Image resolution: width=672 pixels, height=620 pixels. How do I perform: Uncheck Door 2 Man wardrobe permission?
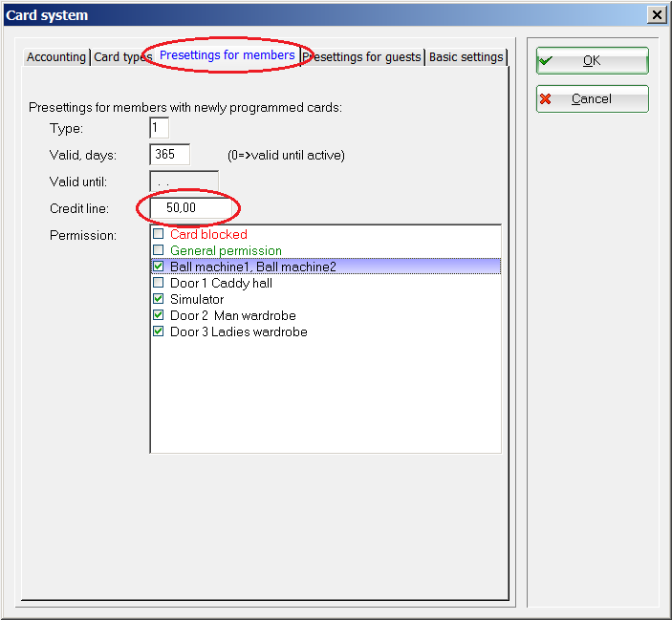coord(159,315)
